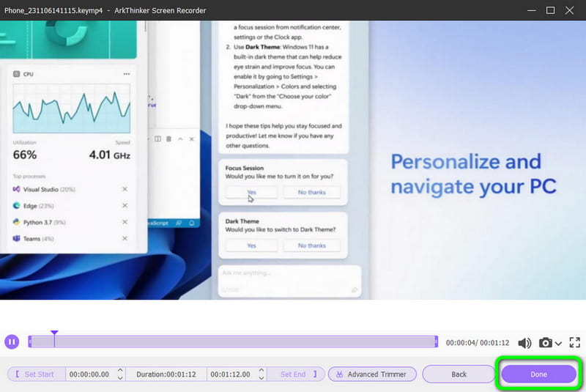Pause the video playback
Viewport: 586px width, 392px height.
click(12, 341)
